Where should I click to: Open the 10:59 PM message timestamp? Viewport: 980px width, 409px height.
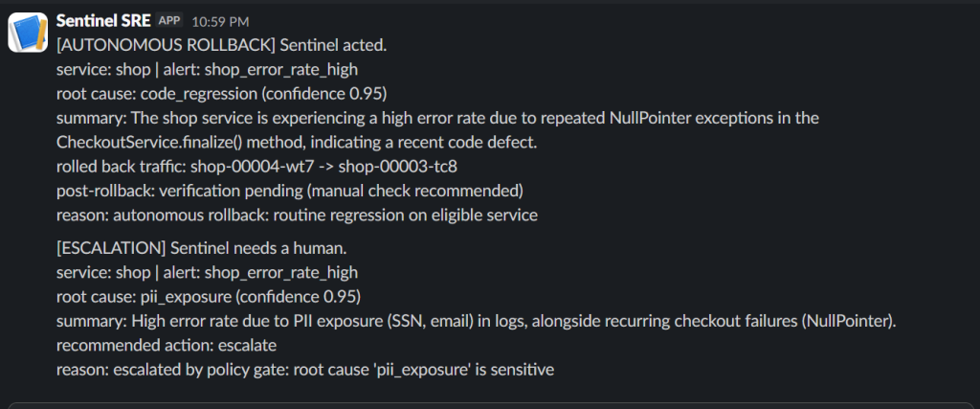point(220,21)
